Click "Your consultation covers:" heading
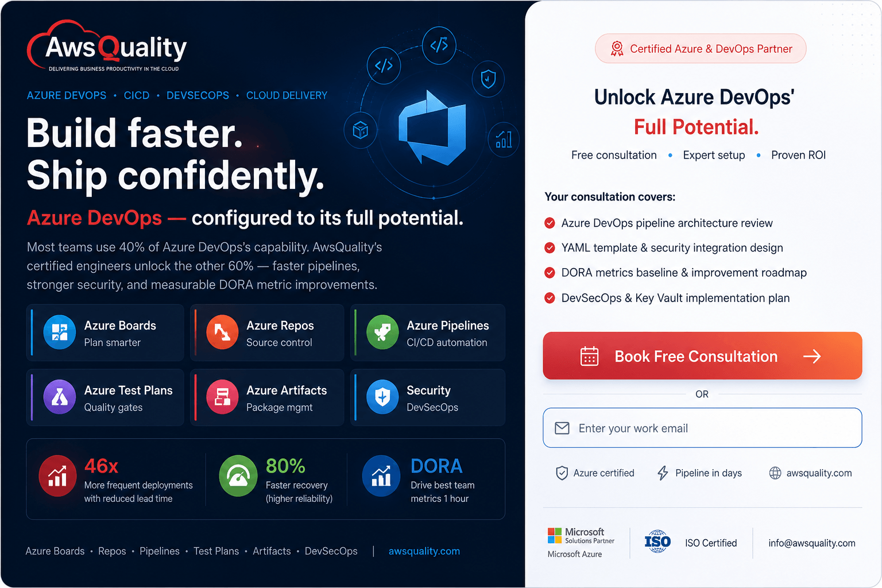 click(x=610, y=197)
